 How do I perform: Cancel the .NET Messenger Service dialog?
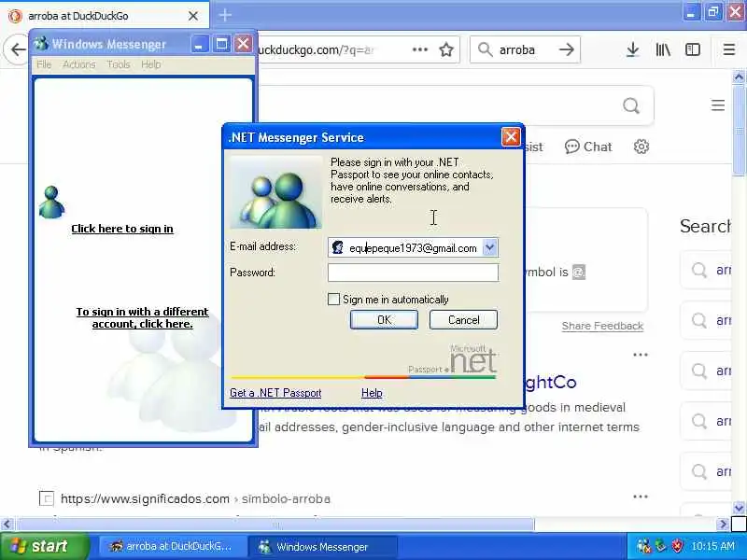click(463, 320)
